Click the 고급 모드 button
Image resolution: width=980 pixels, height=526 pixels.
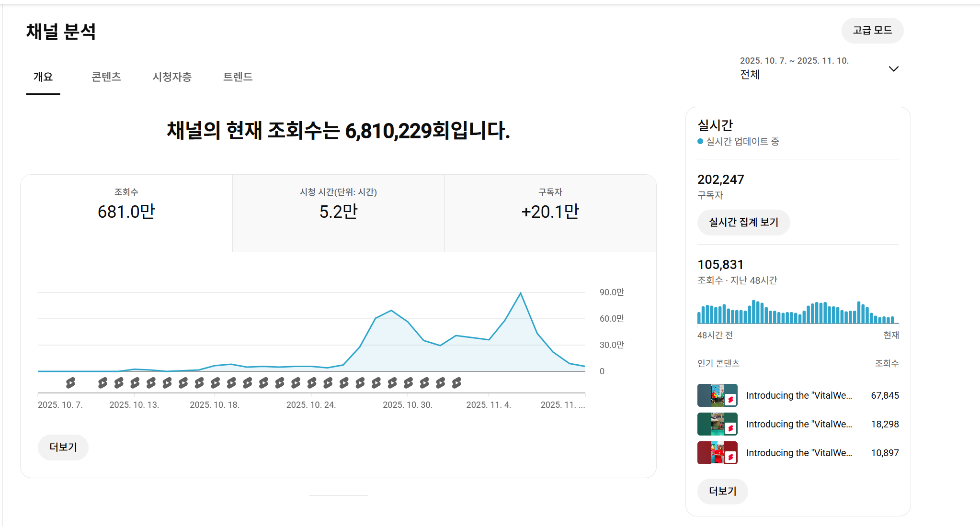point(872,30)
